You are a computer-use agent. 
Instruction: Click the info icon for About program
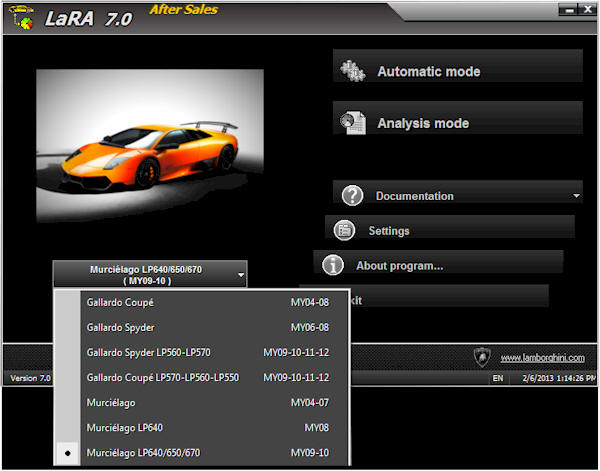point(333,265)
